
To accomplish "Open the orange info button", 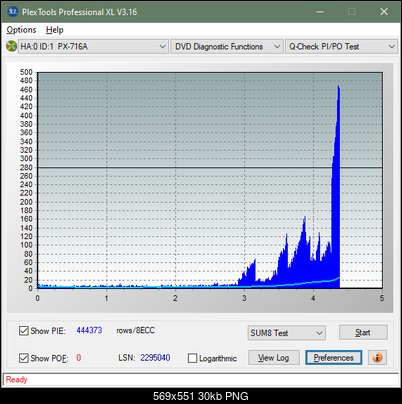I will [377, 358].
